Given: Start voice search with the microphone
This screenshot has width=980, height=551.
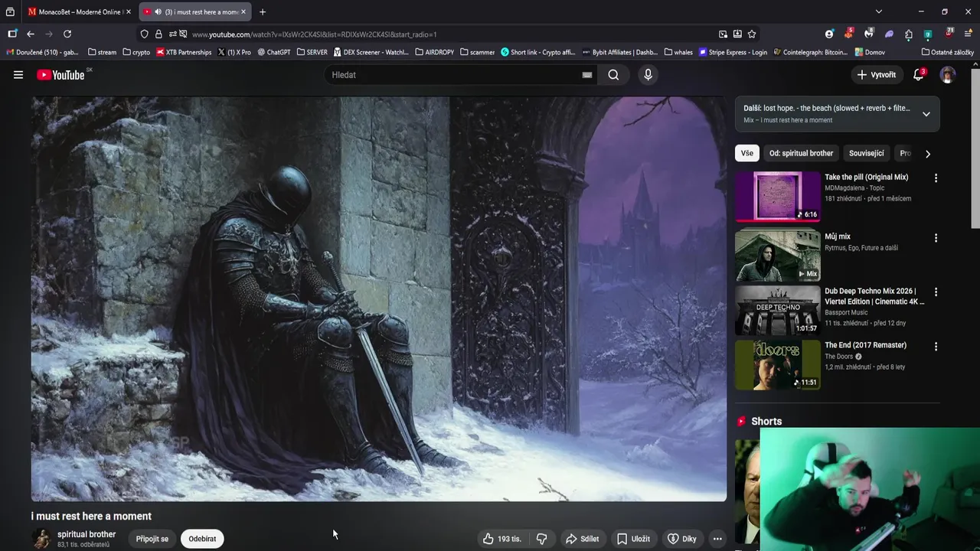Looking at the screenshot, I should coord(648,75).
